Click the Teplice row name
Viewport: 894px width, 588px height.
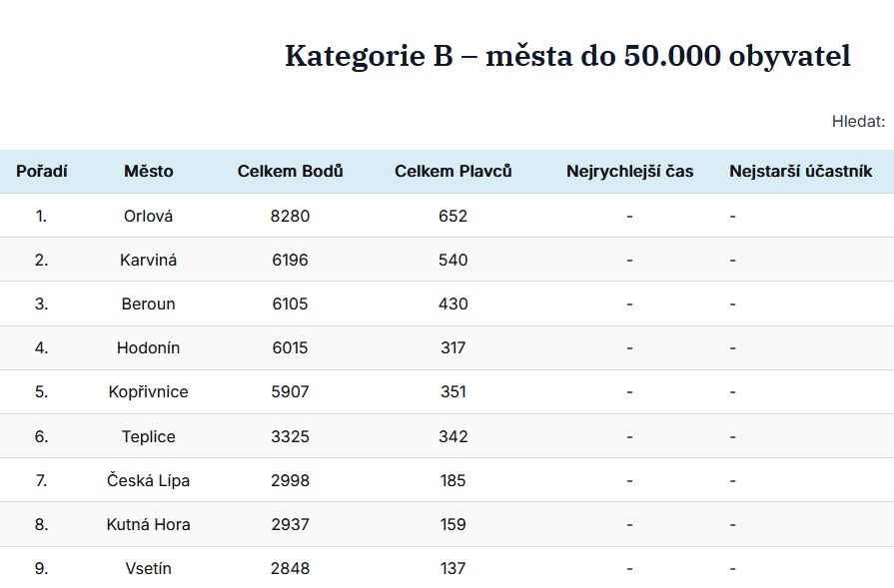coord(148,436)
